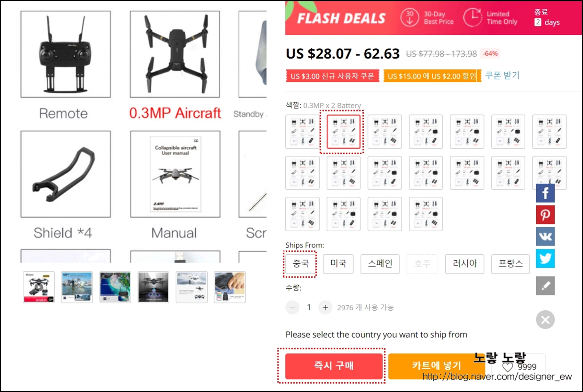Viewport: 583px width, 392px height.
Task: Pin the product on Pinterest
Action: 545,214
